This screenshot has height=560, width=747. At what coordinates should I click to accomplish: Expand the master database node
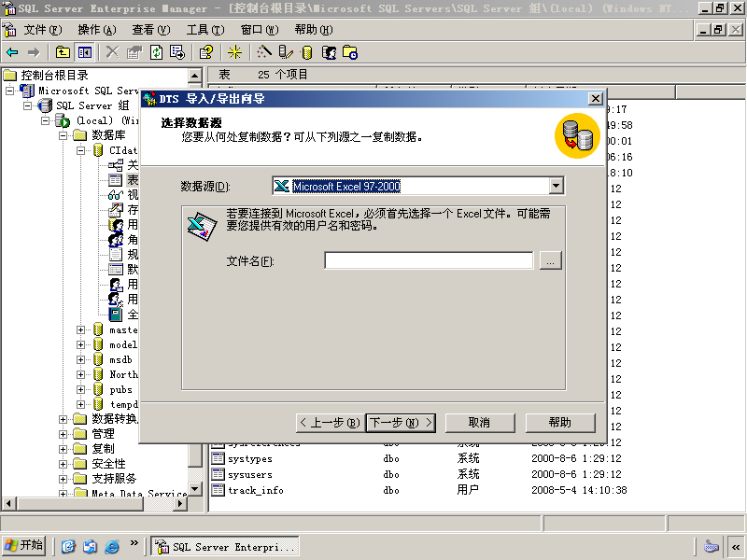coord(80,329)
